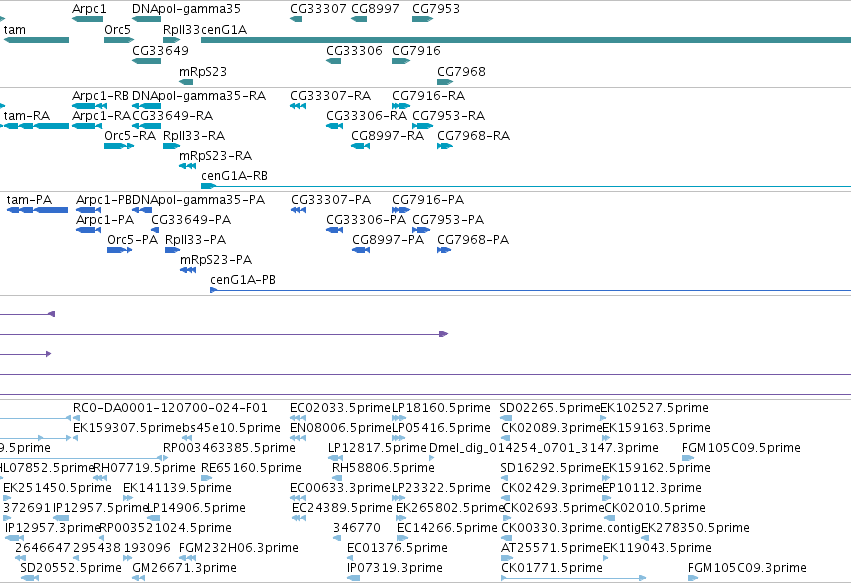Select EST FGM232H06.3prime

tap(239, 548)
